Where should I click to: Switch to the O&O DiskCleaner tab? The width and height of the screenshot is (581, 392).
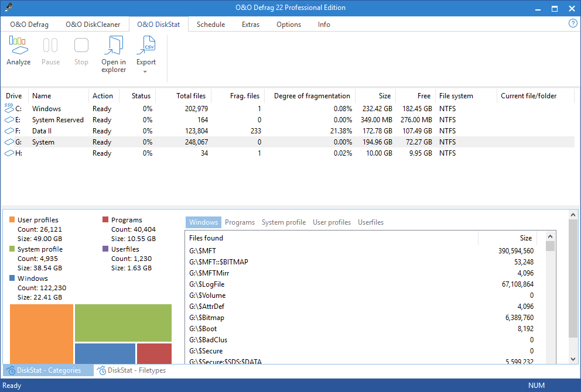click(x=93, y=25)
